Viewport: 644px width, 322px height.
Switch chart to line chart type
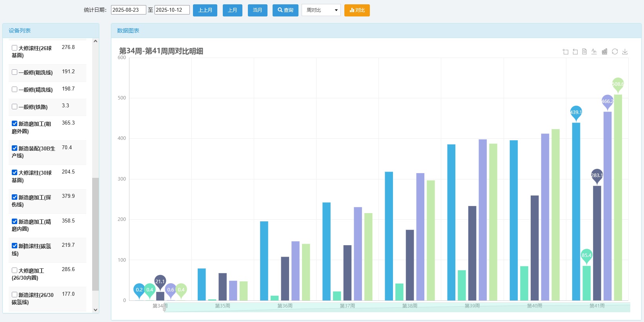coord(594,52)
